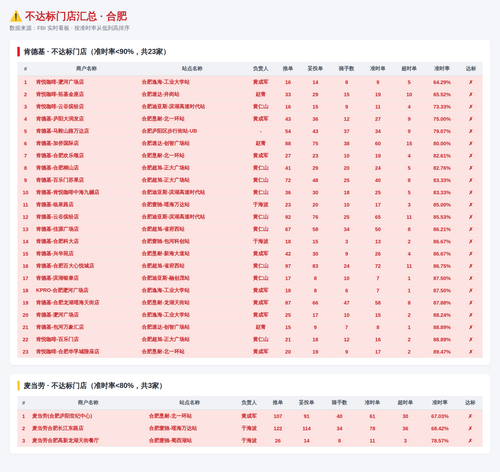The height and width of the screenshot is (472, 500).
Task: Click the warning triangle icon beside the title
Action: [16, 16]
